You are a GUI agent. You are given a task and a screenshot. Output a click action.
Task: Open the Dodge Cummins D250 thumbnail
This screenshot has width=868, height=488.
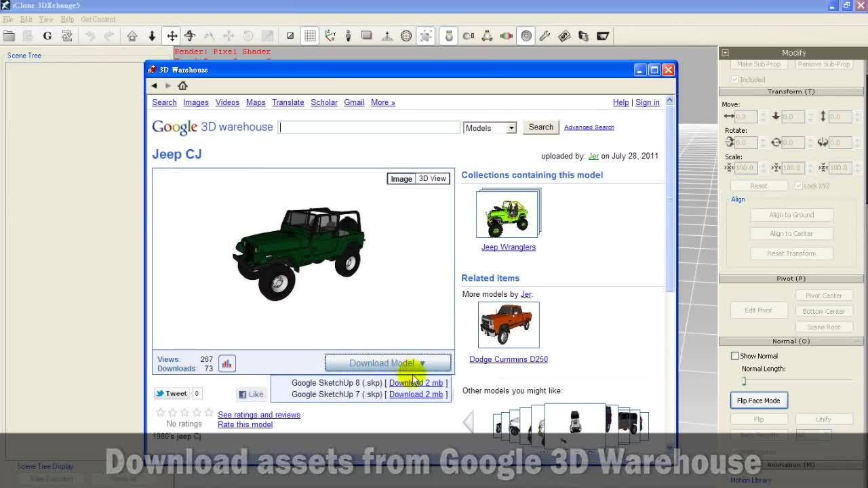tap(509, 325)
